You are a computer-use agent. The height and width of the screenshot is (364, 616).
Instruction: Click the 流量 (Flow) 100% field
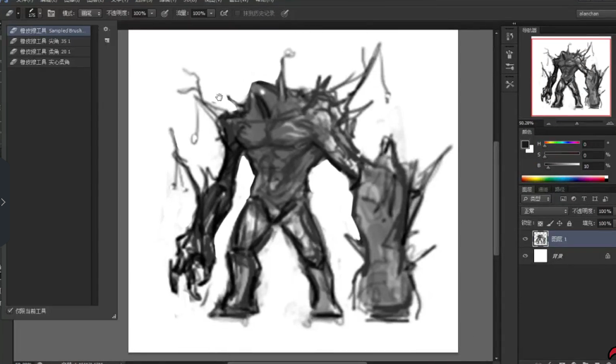[x=199, y=13]
